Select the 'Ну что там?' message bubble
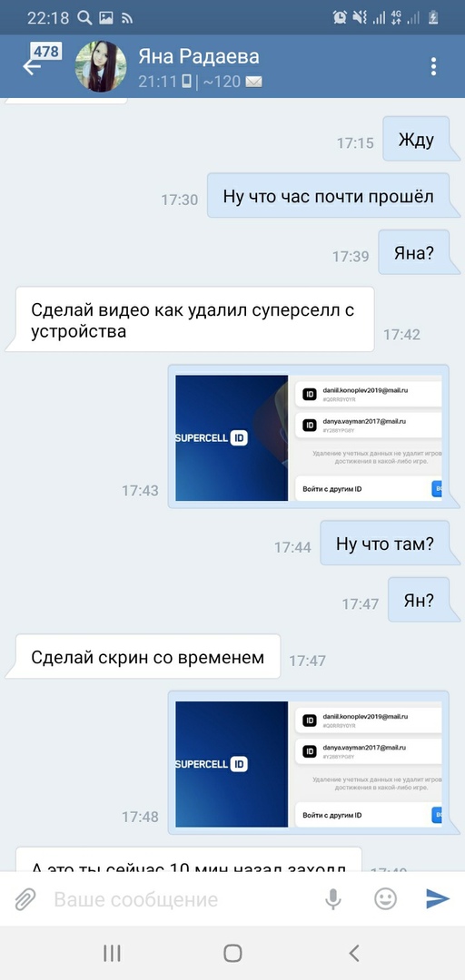 tap(385, 544)
